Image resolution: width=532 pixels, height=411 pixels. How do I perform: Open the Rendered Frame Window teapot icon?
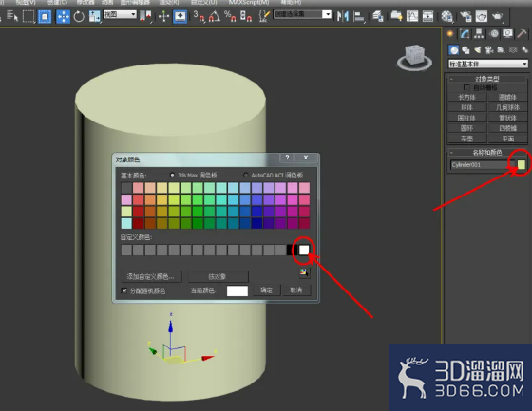coord(482,16)
